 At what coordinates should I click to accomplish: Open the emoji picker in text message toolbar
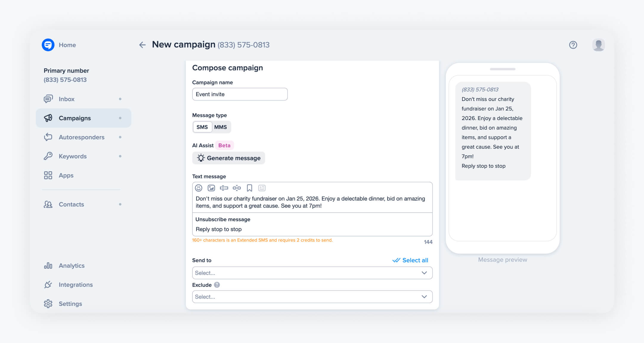point(199,188)
